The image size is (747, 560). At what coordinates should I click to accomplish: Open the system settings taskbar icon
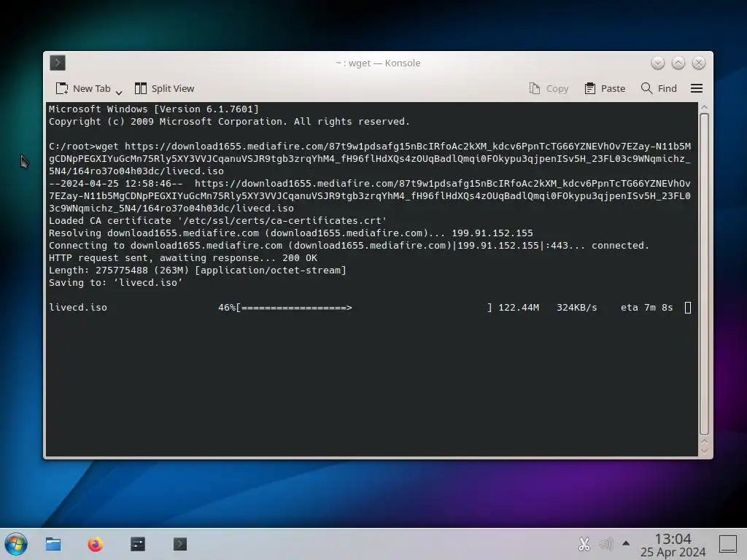click(138, 544)
